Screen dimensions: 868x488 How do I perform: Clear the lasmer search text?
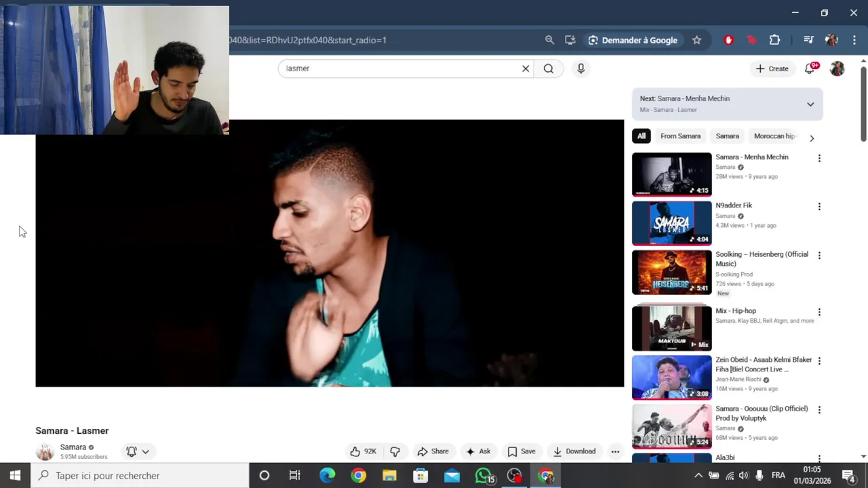tap(526, 68)
